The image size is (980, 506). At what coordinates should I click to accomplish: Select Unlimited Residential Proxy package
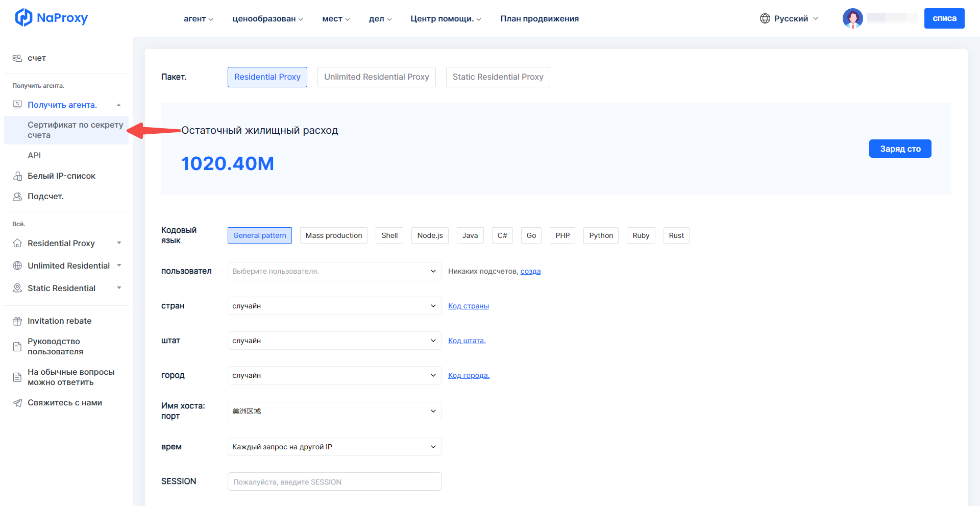coord(376,77)
